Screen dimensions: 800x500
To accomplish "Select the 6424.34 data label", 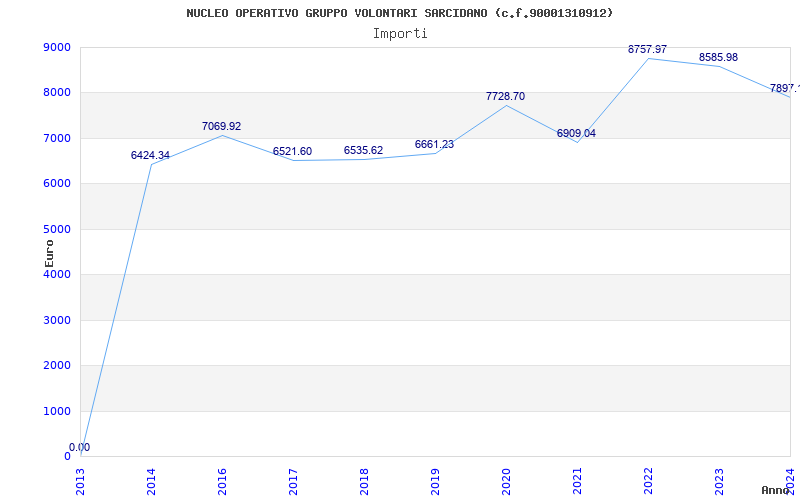I will click(x=150, y=156).
